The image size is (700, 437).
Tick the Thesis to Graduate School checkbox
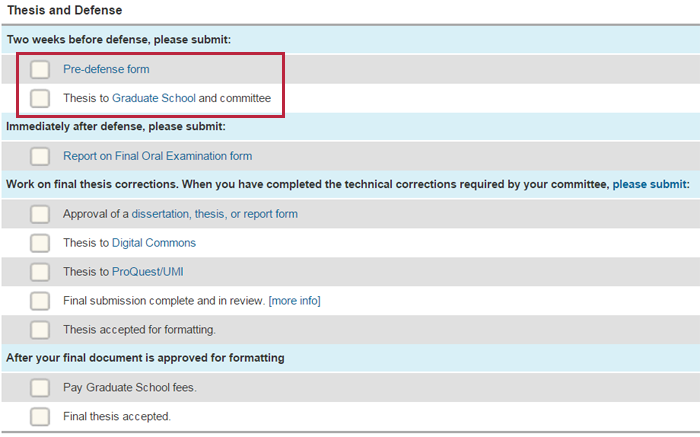[40, 98]
